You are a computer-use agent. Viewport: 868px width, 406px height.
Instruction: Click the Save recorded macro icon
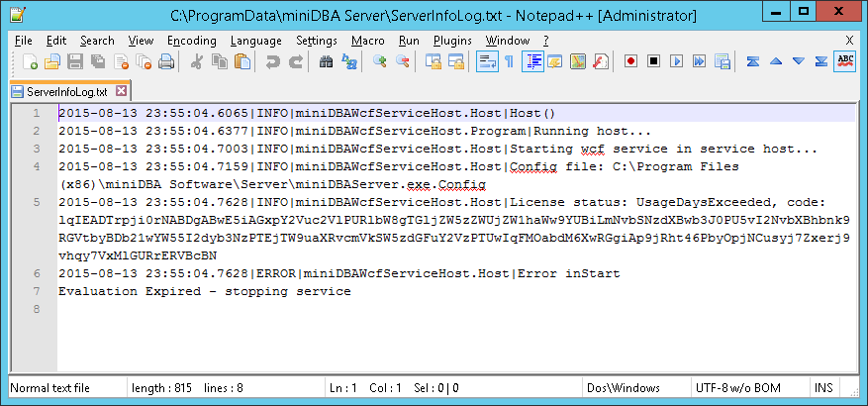point(723,61)
